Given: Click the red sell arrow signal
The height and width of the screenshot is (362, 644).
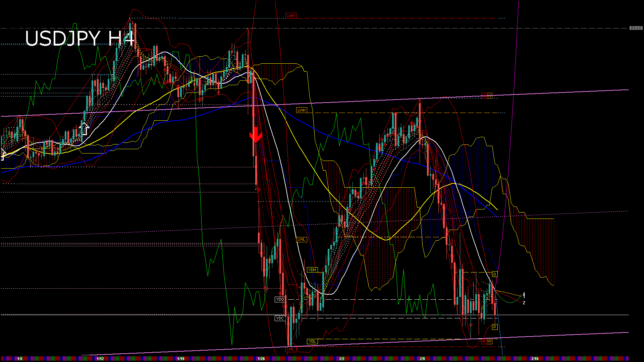Looking at the screenshot, I should [256, 135].
